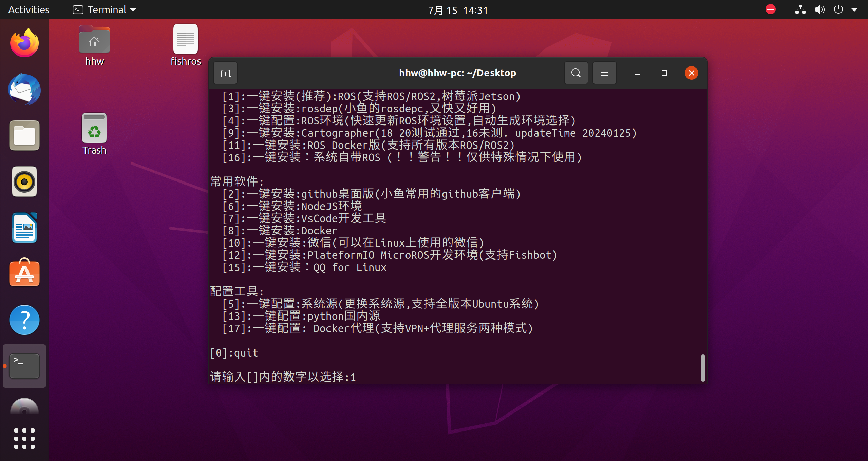Click the line '[10]:一键安装:微信'

[353, 243]
